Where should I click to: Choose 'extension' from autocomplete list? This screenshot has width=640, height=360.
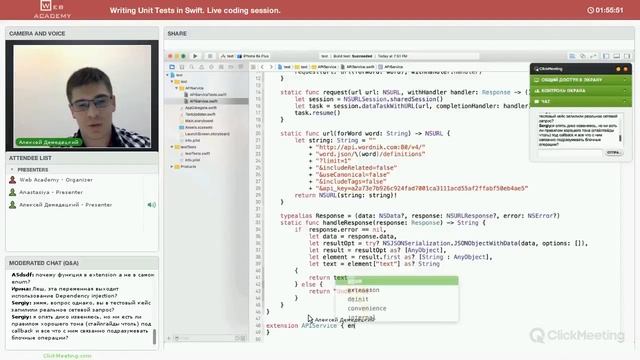(x=363, y=290)
